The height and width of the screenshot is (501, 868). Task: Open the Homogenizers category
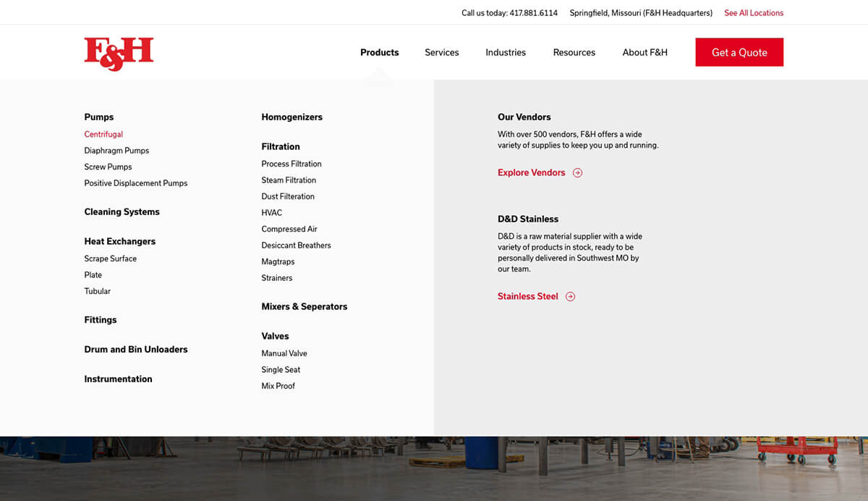pyautogui.click(x=292, y=117)
